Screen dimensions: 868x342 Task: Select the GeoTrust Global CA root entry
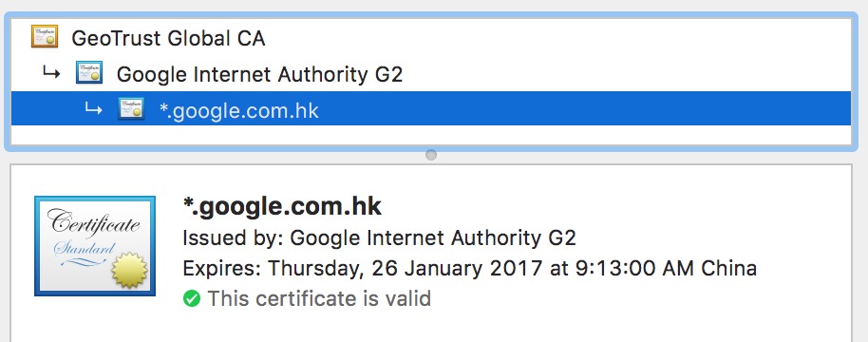pyautogui.click(x=168, y=38)
